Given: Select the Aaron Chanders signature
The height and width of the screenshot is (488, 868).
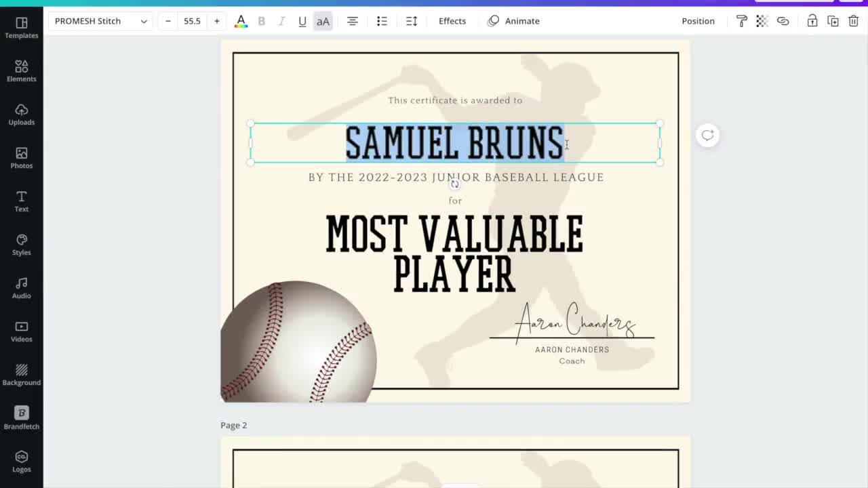Looking at the screenshot, I should click(575, 323).
